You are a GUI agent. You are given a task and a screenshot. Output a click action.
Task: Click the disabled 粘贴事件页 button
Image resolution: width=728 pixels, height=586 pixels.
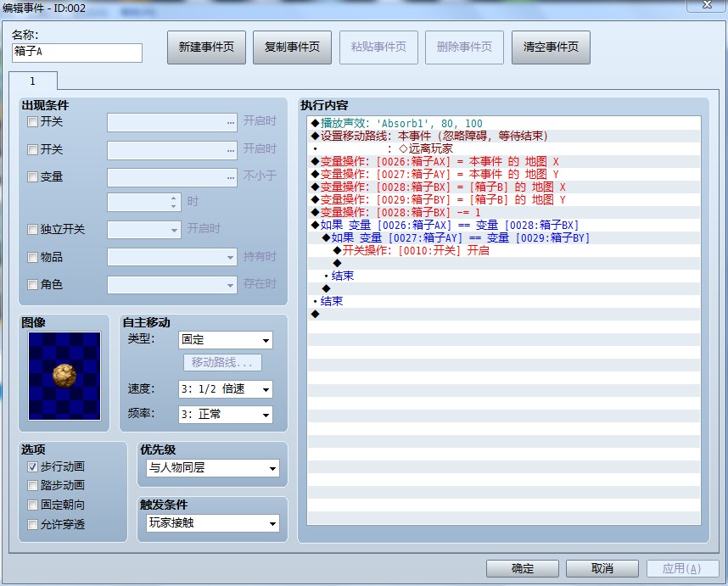click(378, 47)
